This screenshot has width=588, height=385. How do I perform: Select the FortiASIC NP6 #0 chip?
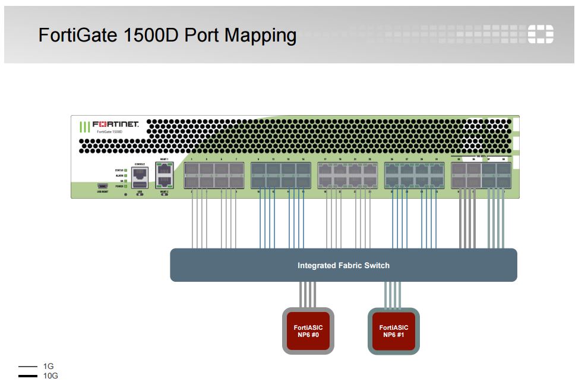pos(308,331)
